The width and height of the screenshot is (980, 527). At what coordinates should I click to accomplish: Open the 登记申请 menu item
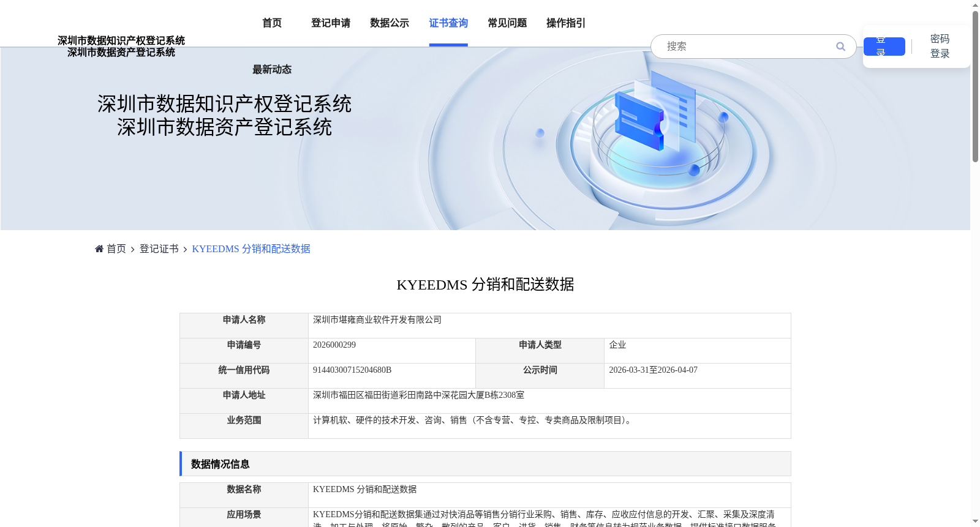[x=331, y=23]
